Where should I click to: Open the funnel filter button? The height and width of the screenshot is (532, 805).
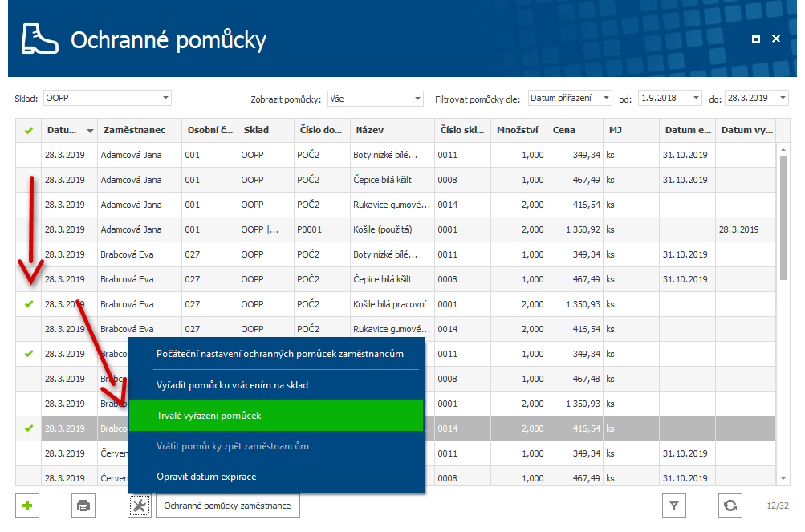[674, 506]
